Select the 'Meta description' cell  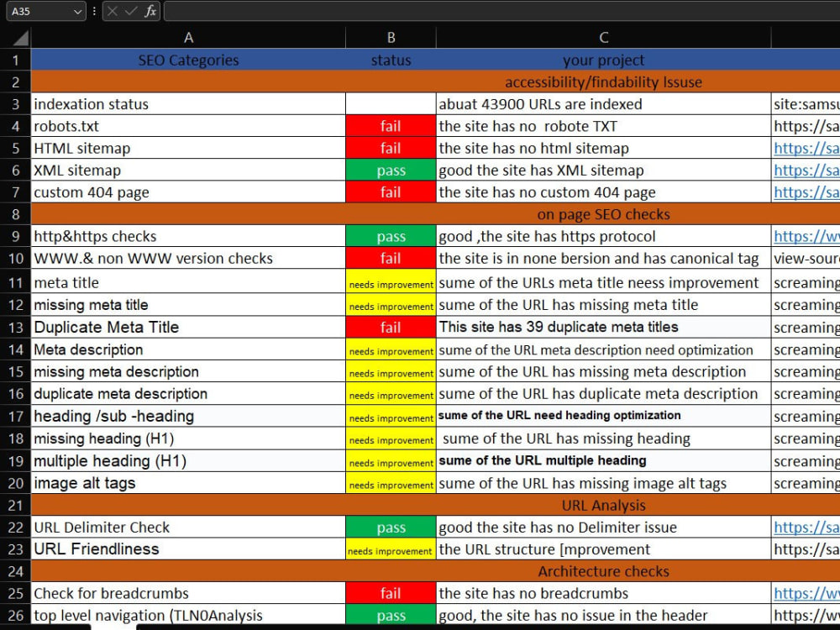(x=188, y=349)
